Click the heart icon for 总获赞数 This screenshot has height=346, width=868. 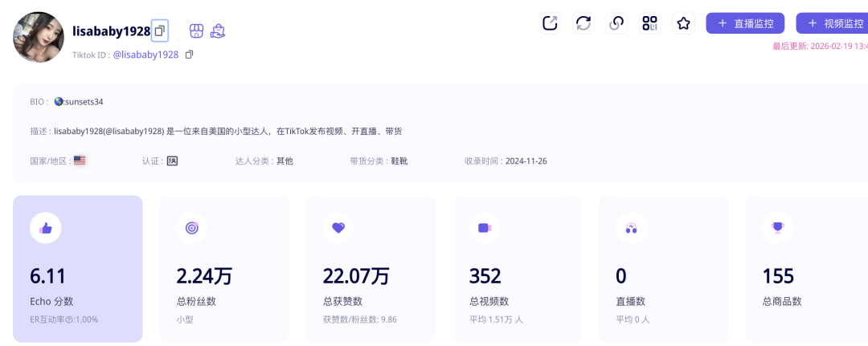coord(338,228)
